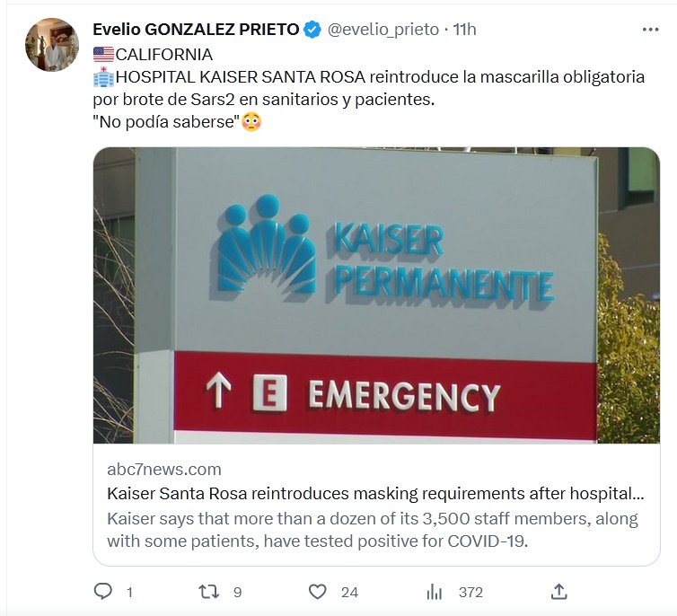Open the view analytics bar chart icon

click(x=434, y=592)
